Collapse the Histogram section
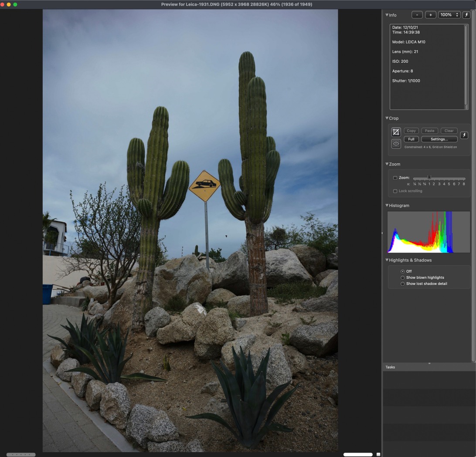The height and width of the screenshot is (457, 476). [387, 206]
